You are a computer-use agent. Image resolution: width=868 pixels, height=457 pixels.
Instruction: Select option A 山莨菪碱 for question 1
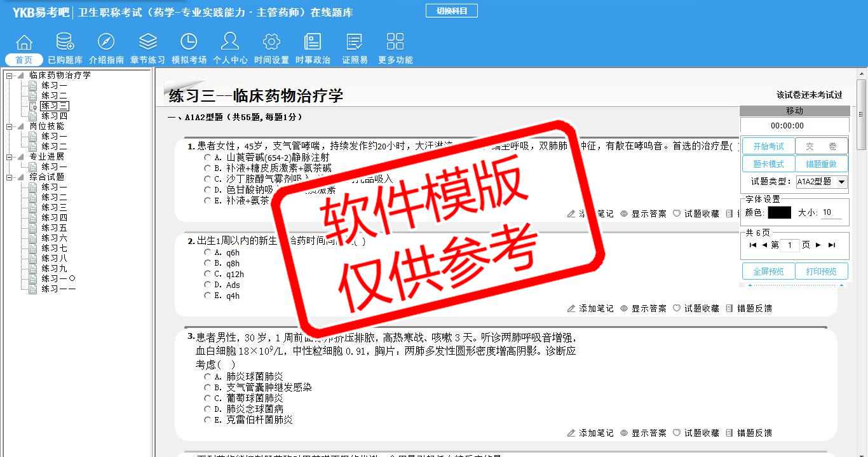pos(207,157)
